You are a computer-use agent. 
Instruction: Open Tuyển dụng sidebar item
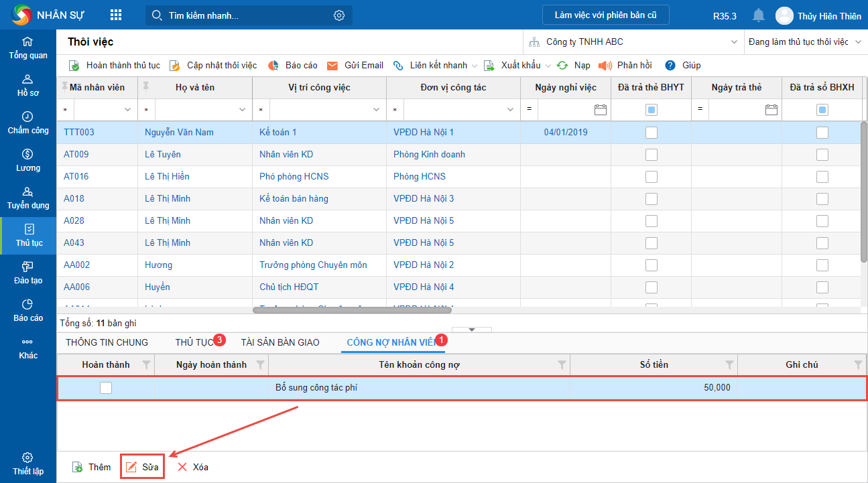[x=28, y=198]
